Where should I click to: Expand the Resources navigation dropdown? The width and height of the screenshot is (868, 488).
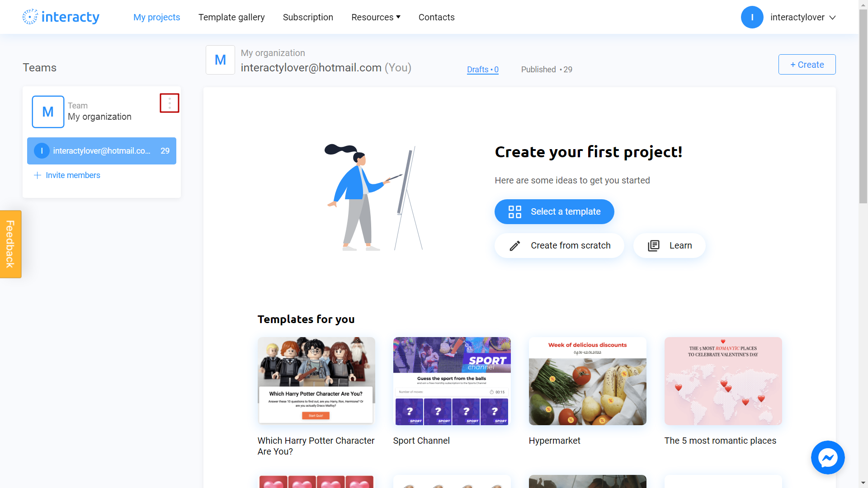[x=375, y=17]
